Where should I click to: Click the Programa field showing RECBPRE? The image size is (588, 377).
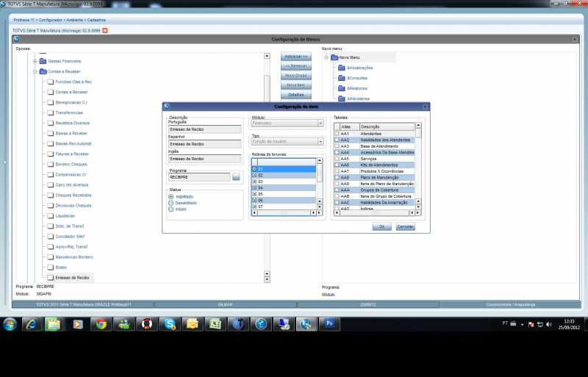pos(199,177)
